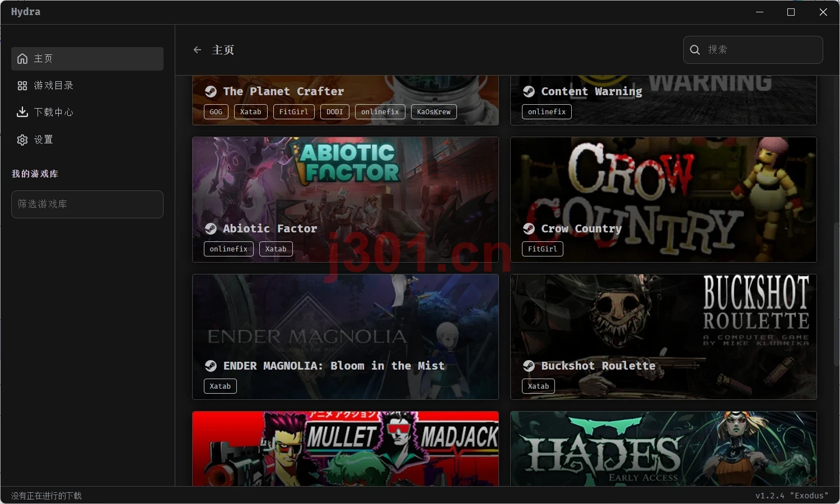The height and width of the screenshot is (504, 840).
Task: Open the Content Warning game card
Action: [664, 100]
